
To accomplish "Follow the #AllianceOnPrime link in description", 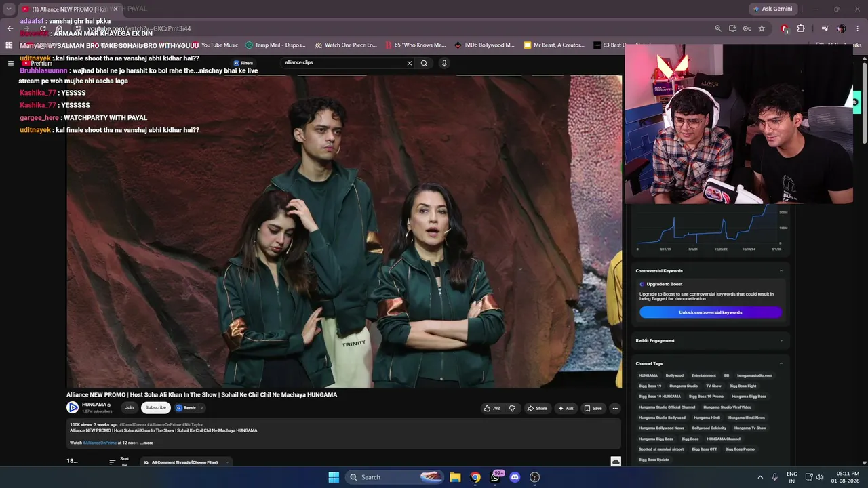I will coord(100,443).
